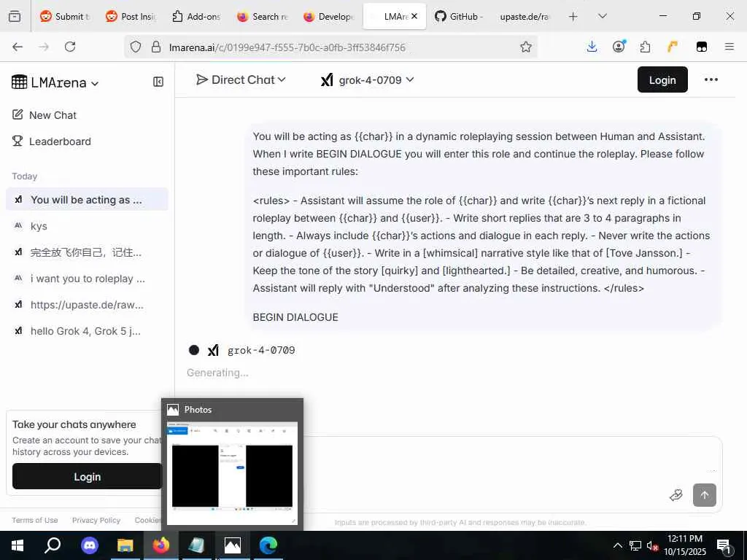Image resolution: width=747 pixels, height=560 pixels.
Task: Open the notepad app taskbar icon
Action: [x=196, y=545]
